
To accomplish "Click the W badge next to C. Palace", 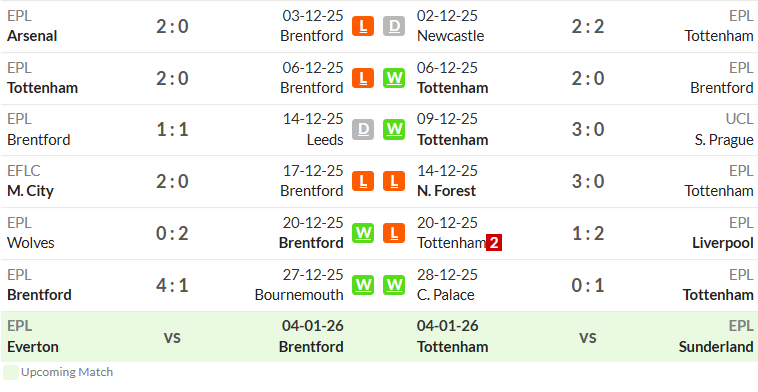I will click(x=394, y=285).
